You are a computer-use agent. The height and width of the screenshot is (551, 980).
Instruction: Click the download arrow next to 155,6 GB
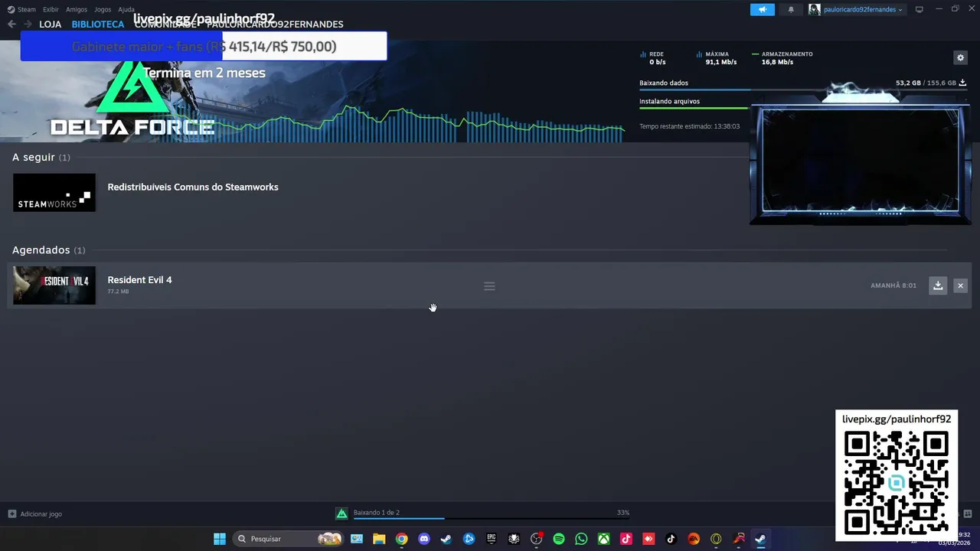click(x=962, y=83)
